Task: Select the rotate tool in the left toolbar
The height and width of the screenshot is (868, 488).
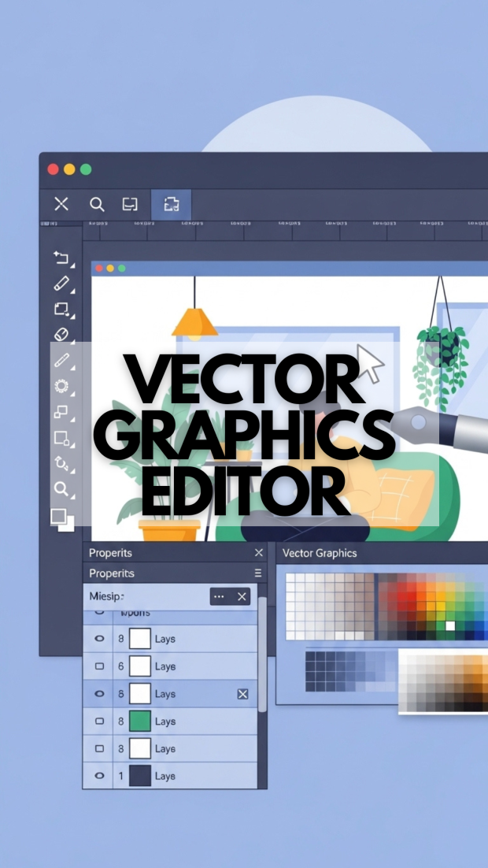Action: click(x=61, y=463)
